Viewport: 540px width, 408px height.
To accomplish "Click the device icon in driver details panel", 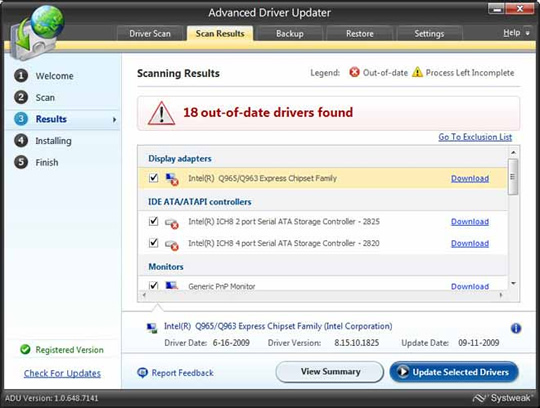I will point(152,328).
